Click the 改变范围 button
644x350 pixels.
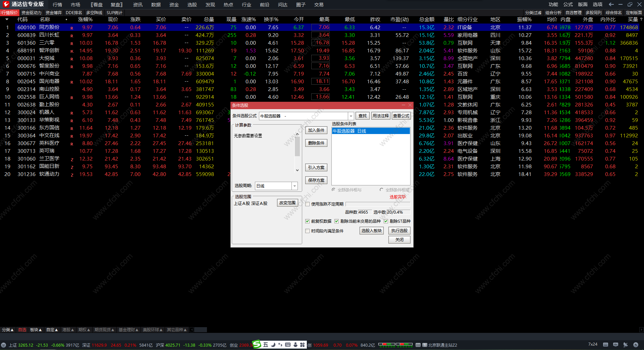click(x=287, y=203)
